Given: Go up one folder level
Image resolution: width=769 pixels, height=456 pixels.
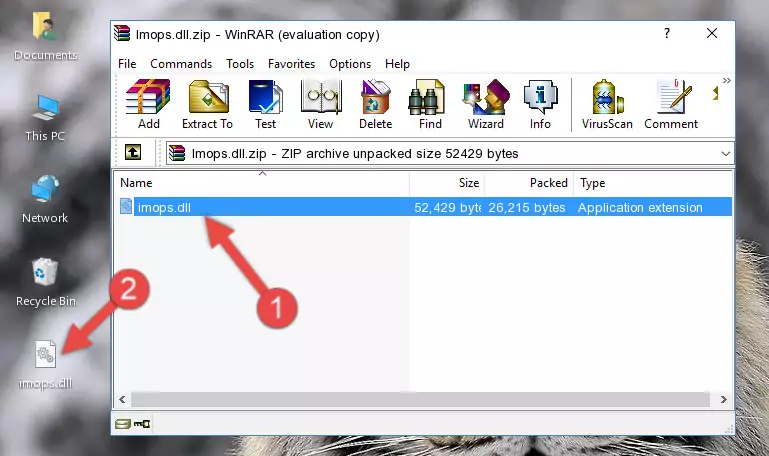Looking at the screenshot, I should [x=133, y=152].
